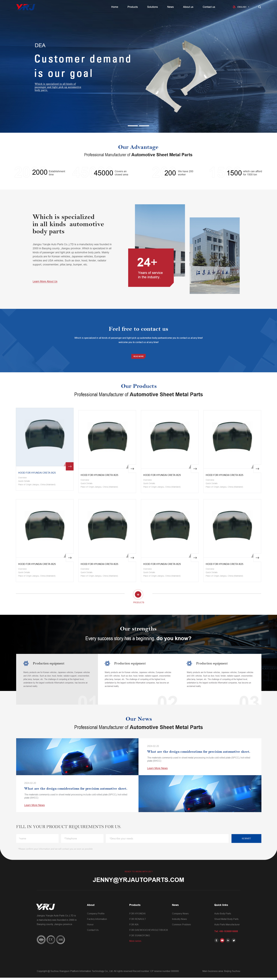Click the globe language icon
Screen dimensions: 277x980
tap(234, 7)
